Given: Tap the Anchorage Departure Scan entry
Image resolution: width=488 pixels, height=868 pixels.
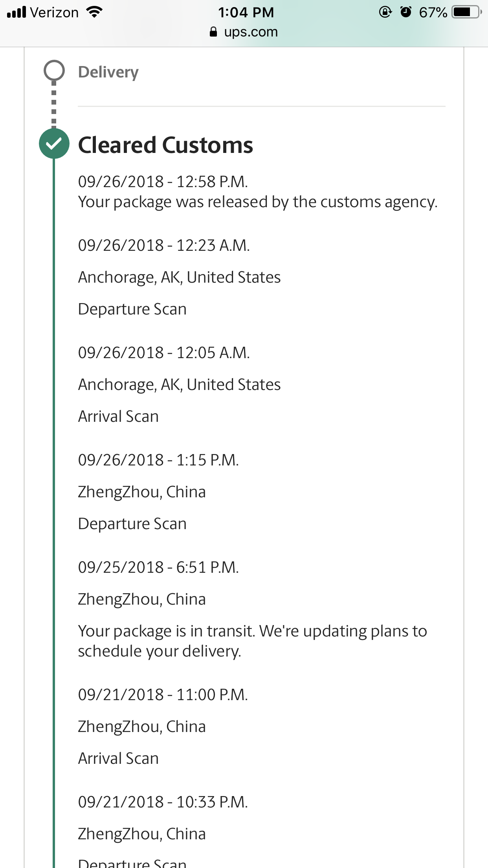Looking at the screenshot, I should coord(179,277).
